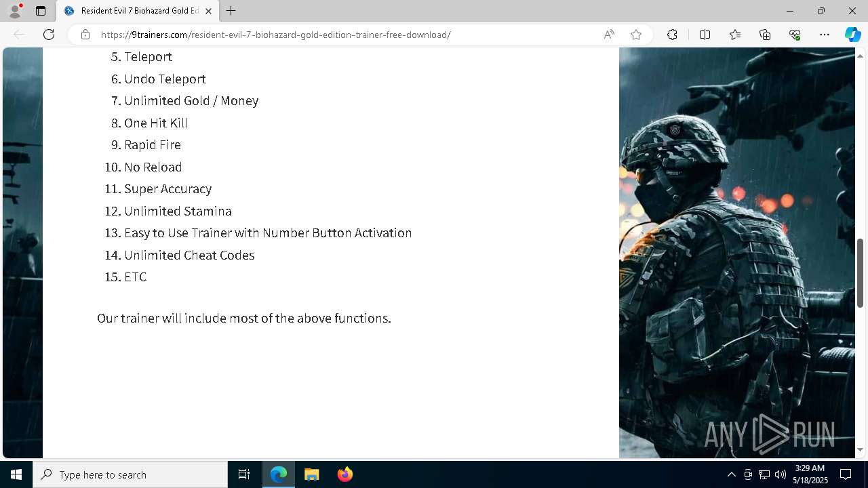Image resolution: width=868 pixels, height=488 pixels.
Task: Click the 'Unlimited Stamina' list item
Action: [x=178, y=211]
